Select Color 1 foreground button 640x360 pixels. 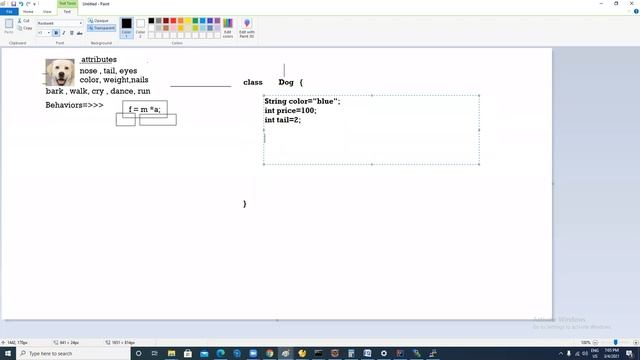(127, 28)
